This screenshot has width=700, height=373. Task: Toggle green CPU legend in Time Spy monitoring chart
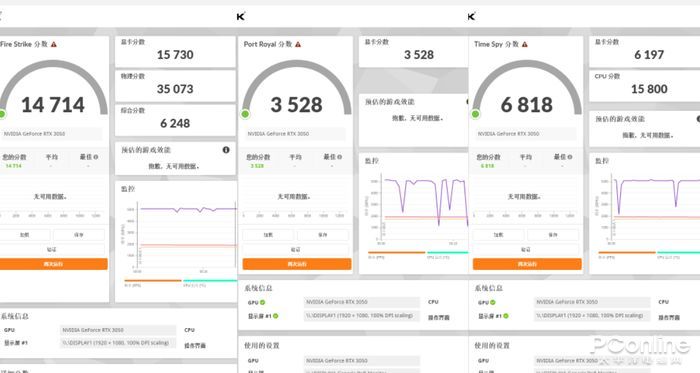pos(678,253)
